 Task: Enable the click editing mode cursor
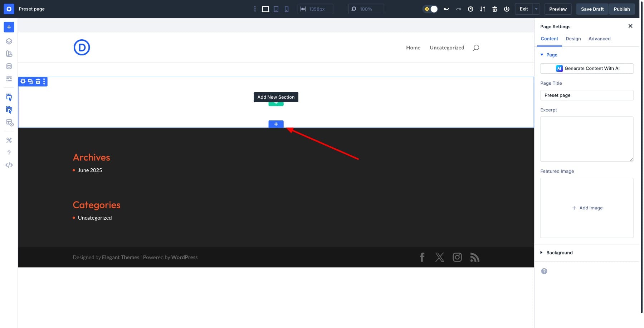tap(9, 97)
